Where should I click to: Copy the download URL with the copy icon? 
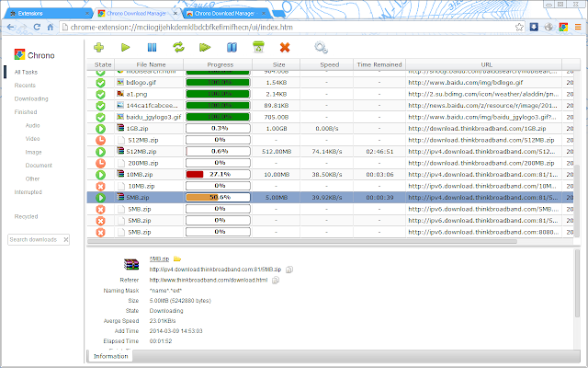point(289,270)
